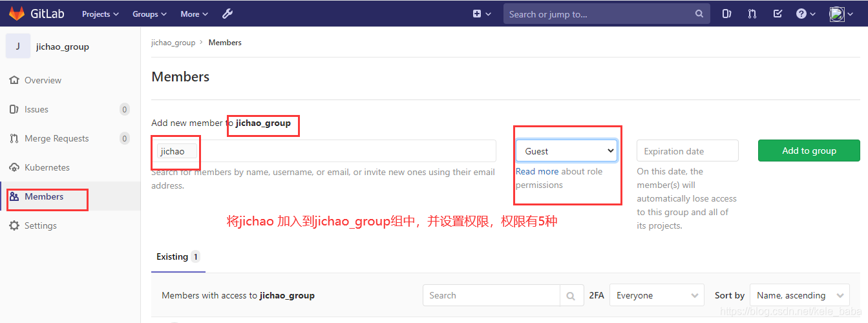This screenshot has height=323, width=868.
Task: Open the Guest role dropdown
Action: (x=566, y=151)
